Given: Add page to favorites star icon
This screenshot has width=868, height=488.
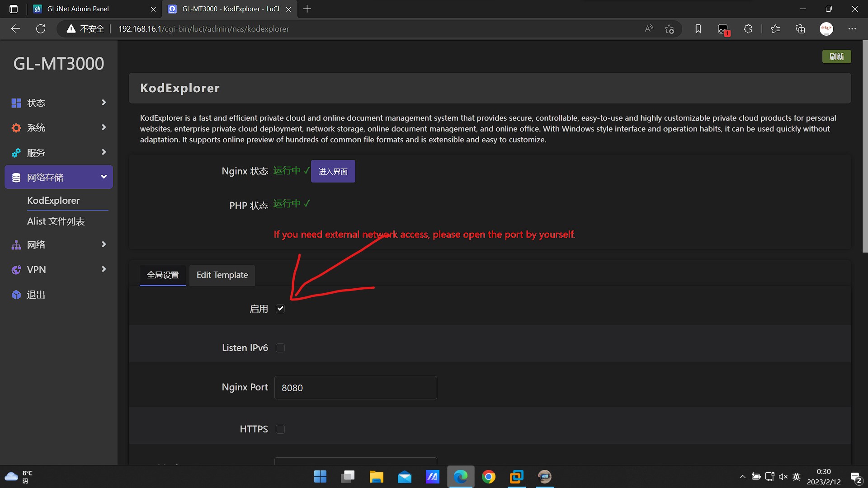Looking at the screenshot, I should tap(669, 29).
